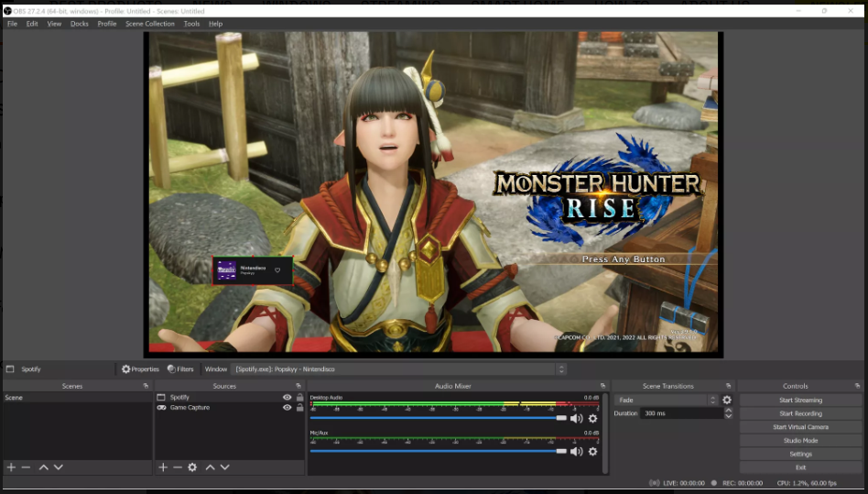Click the Spotify window icon in source toolbar

pos(10,368)
